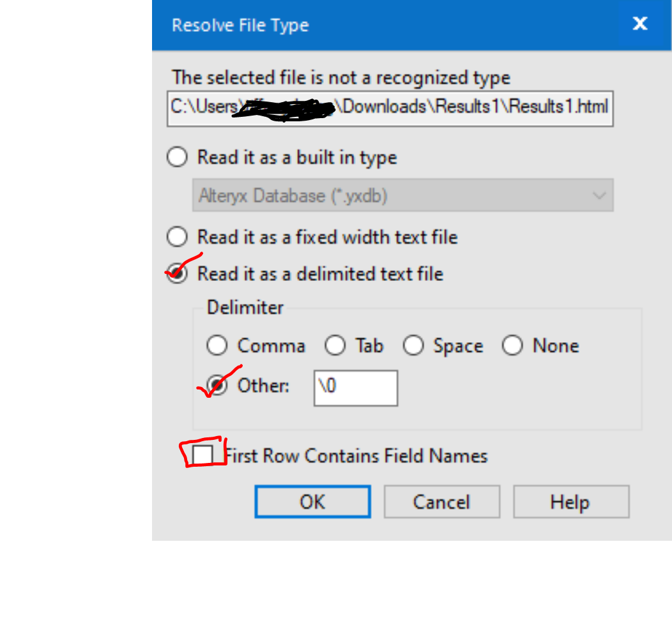This screenshot has width=672, height=634.
Task: Choose Read it as a delimited text file
Action: [177, 273]
